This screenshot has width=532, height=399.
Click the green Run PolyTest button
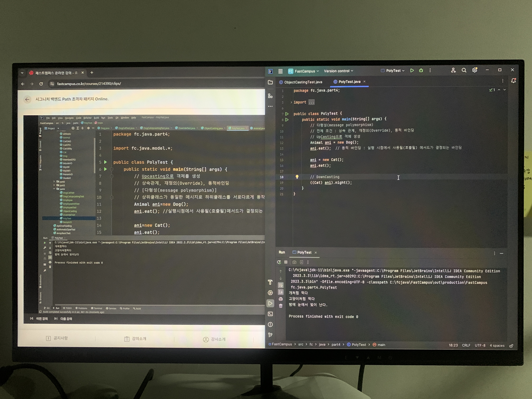coord(412,70)
